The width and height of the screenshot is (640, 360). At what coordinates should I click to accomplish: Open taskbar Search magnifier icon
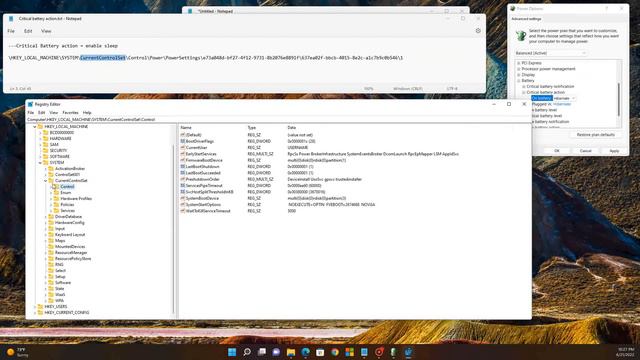[247, 352]
